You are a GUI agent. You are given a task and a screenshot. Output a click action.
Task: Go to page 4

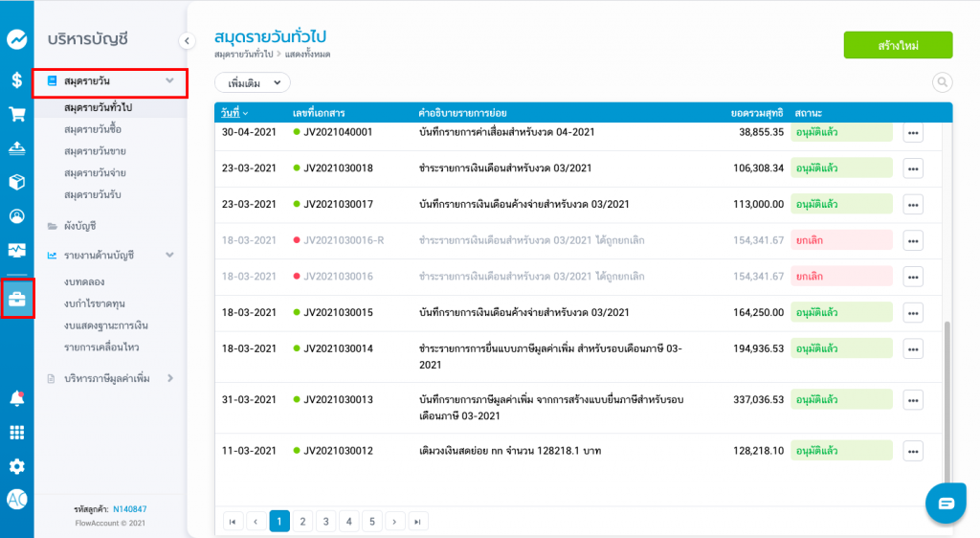(348, 522)
